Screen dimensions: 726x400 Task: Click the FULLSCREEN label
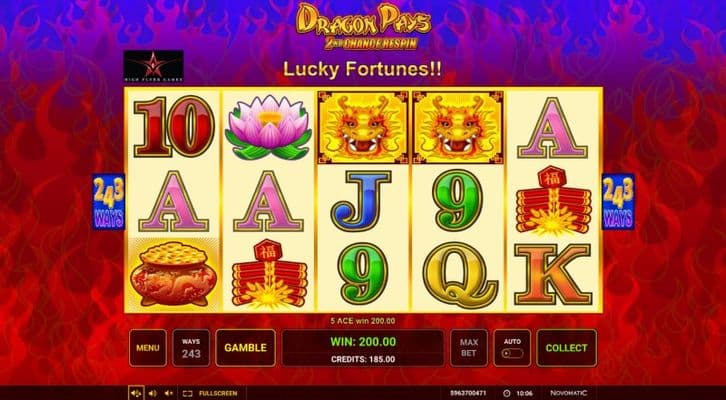[x=218, y=394]
